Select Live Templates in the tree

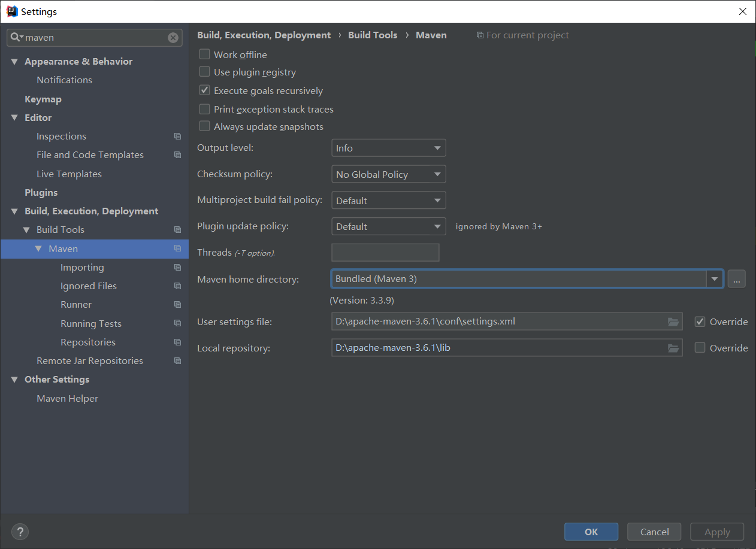click(69, 174)
